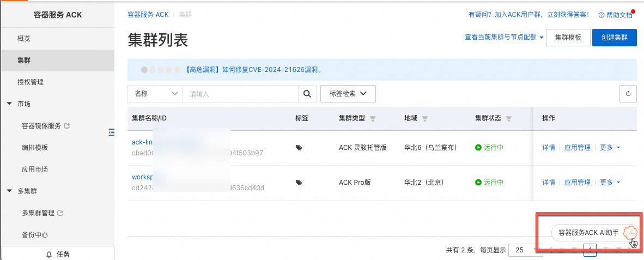Refresh the cluster list
Image resolution: width=644 pixels, height=260 pixels.
[628, 94]
